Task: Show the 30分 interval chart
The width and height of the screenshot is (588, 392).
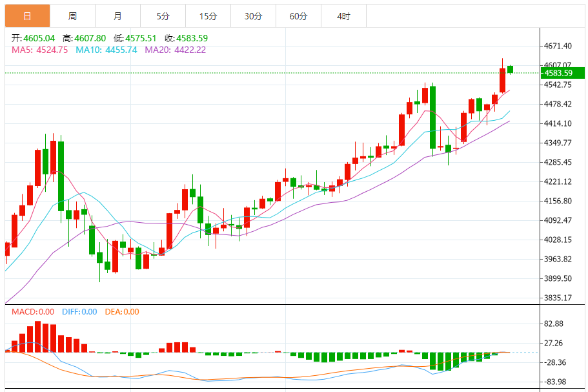Action: pos(253,16)
